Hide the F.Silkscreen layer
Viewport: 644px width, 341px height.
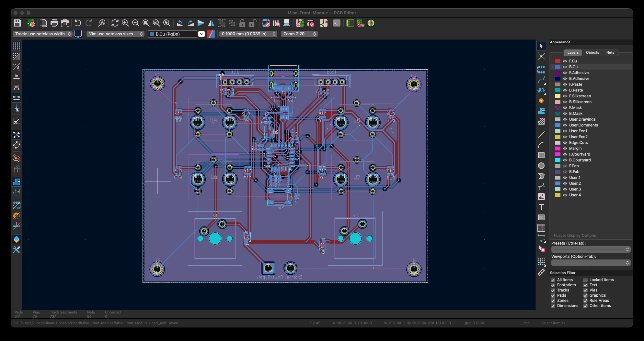click(x=565, y=96)
